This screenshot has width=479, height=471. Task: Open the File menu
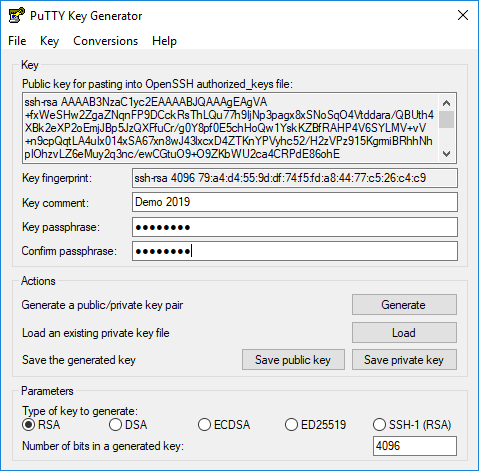tap(17, 41)
